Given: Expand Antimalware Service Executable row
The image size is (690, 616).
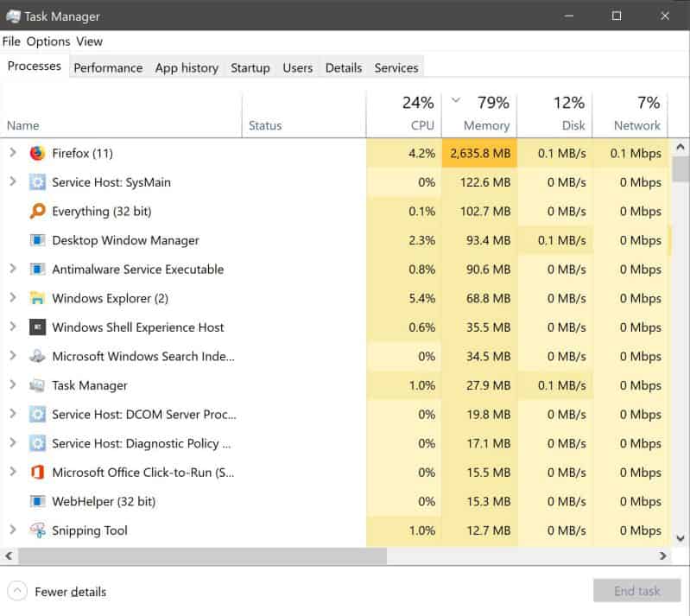Looking at the screenshot, I should [13, 269].
